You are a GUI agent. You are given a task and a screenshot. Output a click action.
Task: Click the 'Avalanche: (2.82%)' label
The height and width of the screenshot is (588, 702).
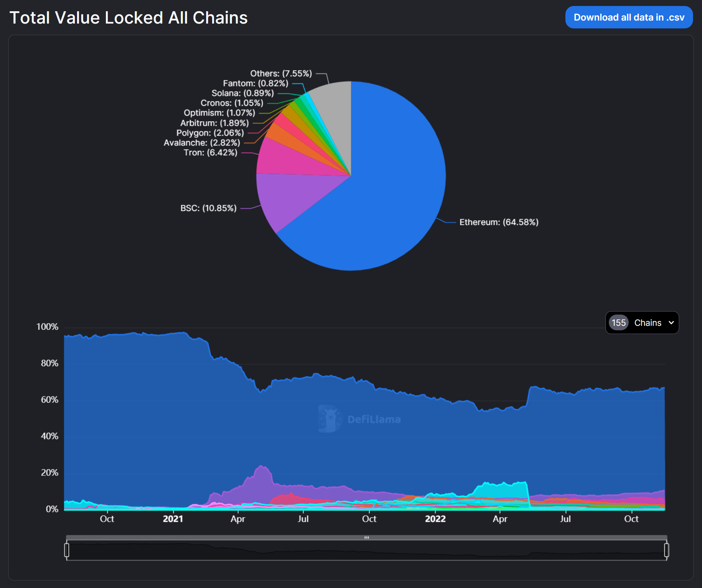[x=202, y=143]
